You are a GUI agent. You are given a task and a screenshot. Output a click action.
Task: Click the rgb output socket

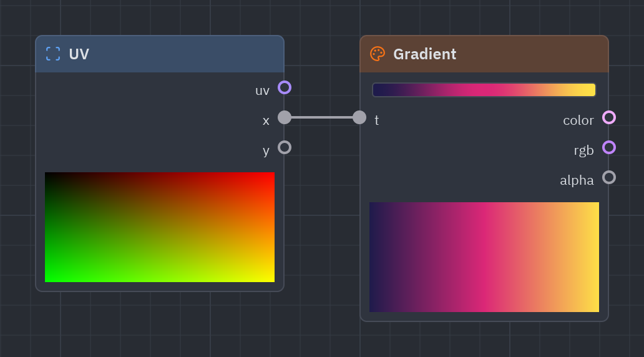[609, 147]
